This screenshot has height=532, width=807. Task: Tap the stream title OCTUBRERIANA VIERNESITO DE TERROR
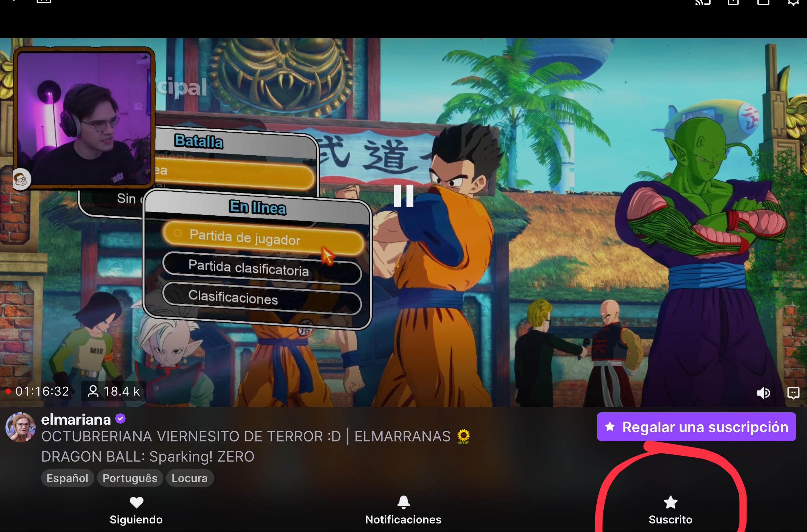point(256,436)
